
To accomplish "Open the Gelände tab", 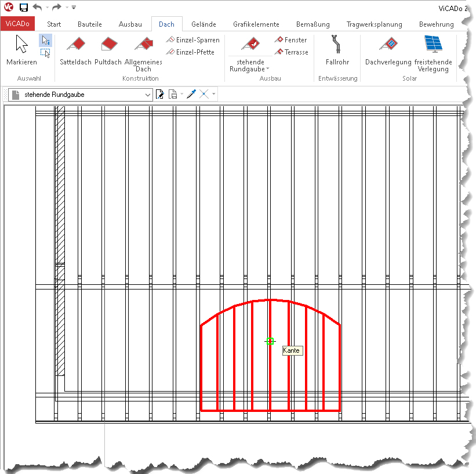I will 204,24.
